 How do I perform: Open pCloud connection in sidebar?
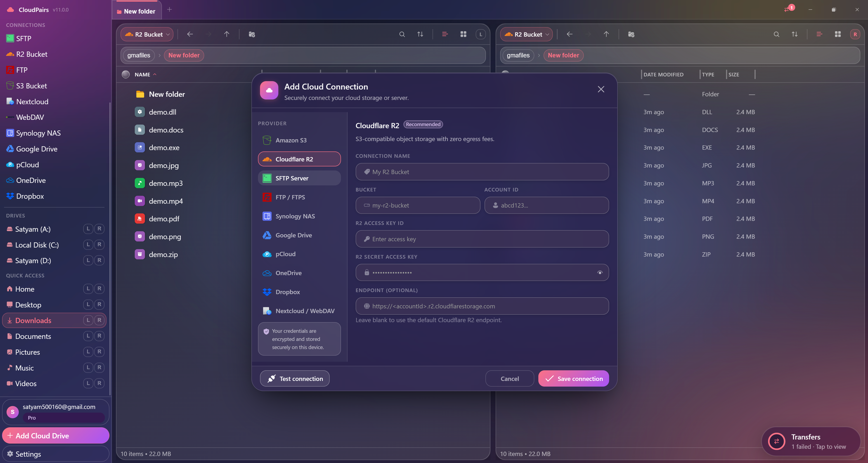click(x=54, y=165)
